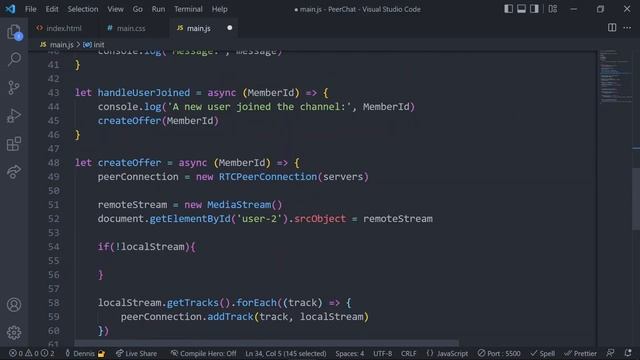Image resolution: width=640 pixels, height=360 pixels.
Task: Toggle Spell checker in status bar
Action: coord(542,353)
